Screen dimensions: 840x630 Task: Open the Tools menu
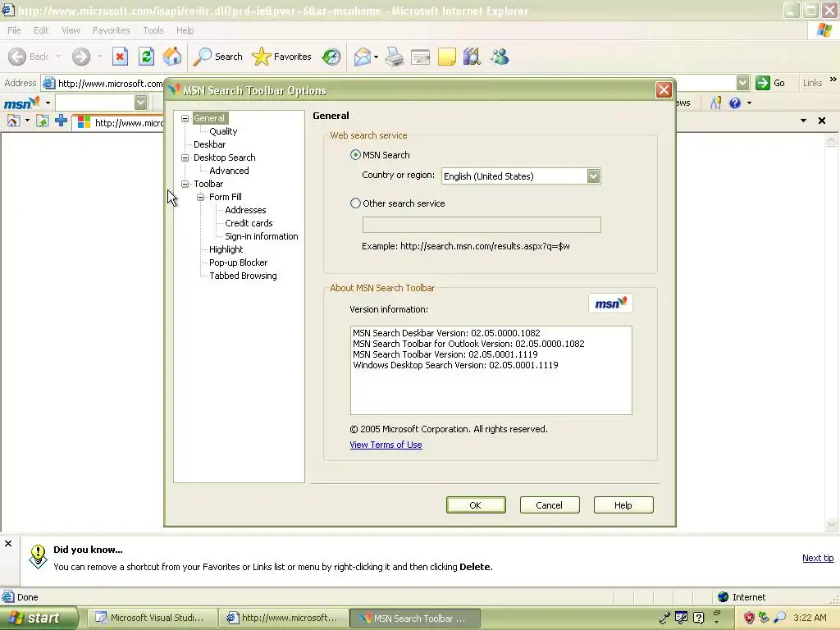tap(153, 30)
